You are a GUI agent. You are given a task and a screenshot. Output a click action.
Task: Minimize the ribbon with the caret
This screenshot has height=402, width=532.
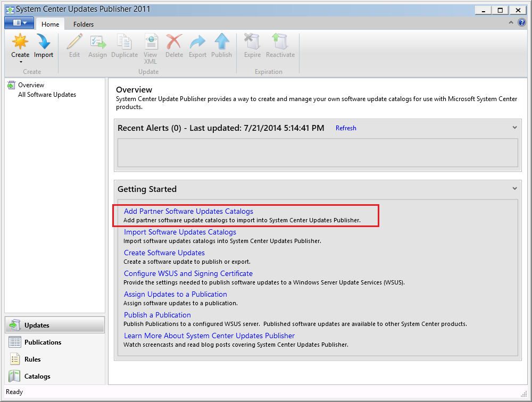pos(511,23)
